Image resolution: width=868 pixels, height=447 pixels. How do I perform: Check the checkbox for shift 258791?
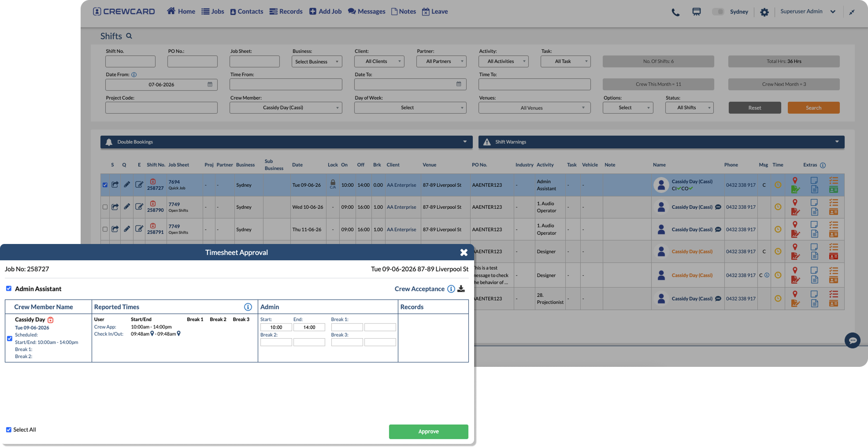[x=105, y=229]
